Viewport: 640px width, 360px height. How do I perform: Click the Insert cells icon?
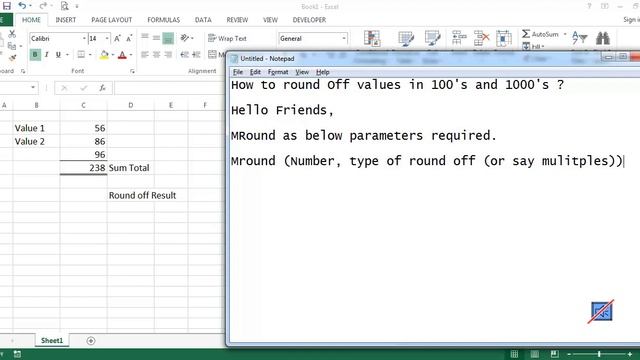click(x=460, y=38)
